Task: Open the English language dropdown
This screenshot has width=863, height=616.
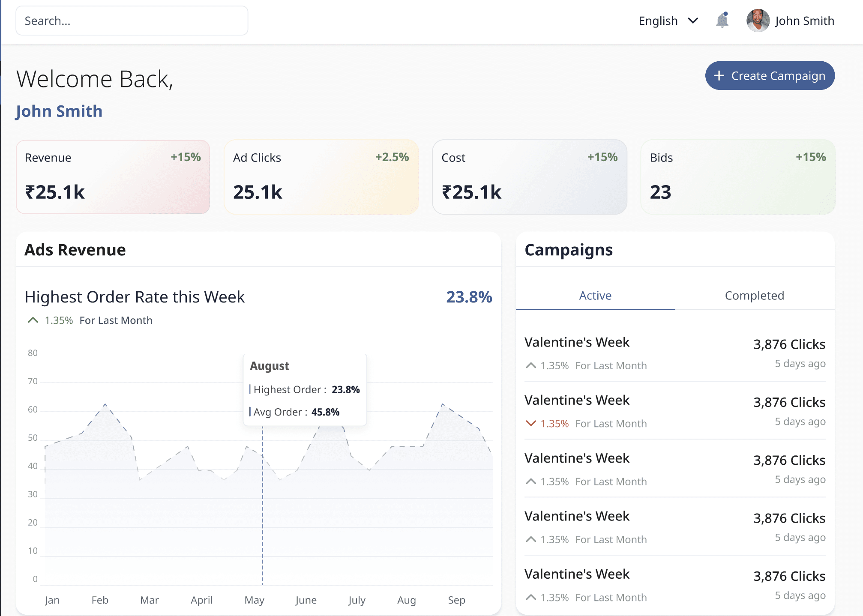Action: tap(658, 21)
